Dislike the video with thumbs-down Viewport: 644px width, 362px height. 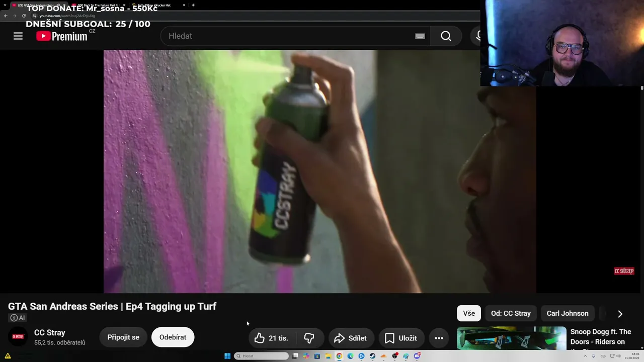(x=309, y=338)
